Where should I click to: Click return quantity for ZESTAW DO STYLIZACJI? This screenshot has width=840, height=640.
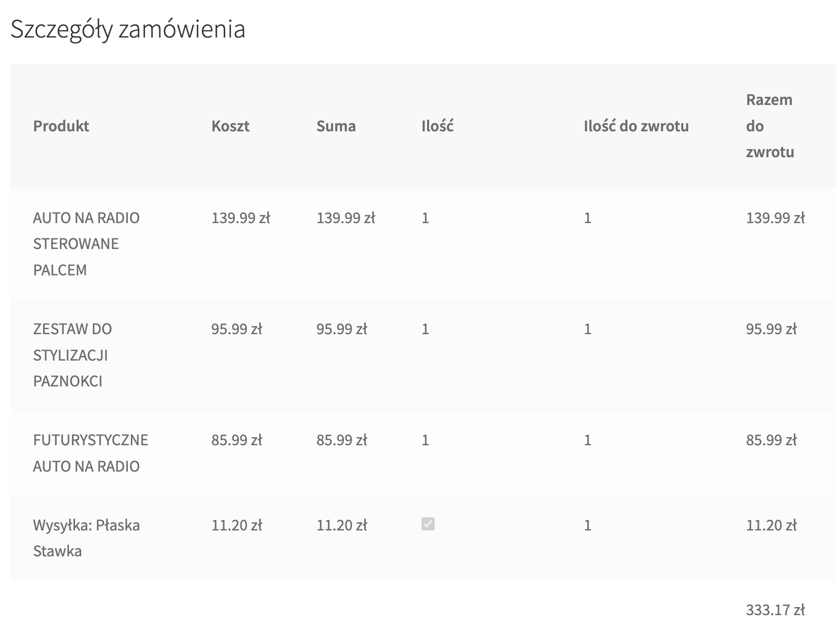click(587, 329)
